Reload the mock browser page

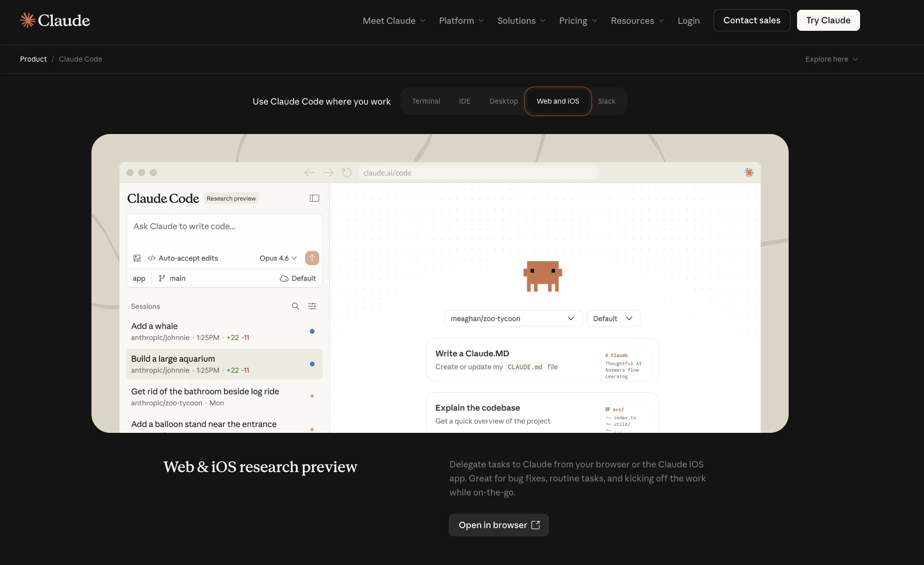click(x=347, y=173)
